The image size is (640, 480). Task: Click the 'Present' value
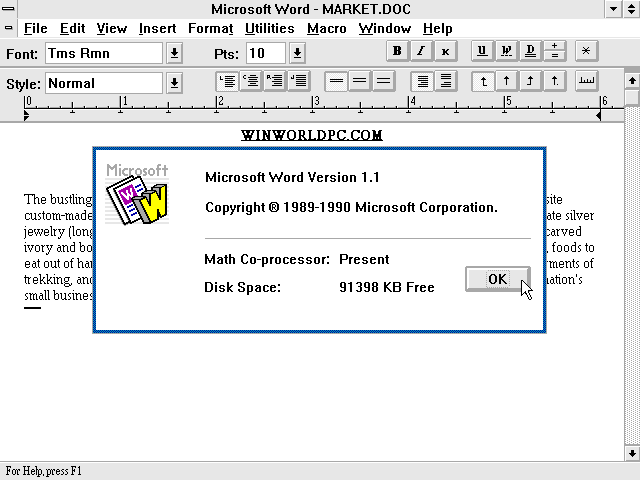364,260
